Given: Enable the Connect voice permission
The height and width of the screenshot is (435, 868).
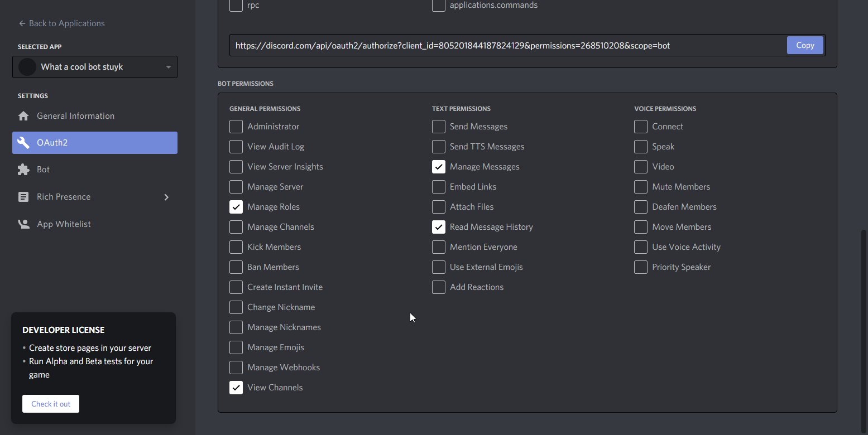Looking at the screenshot, I should [641, 127].
